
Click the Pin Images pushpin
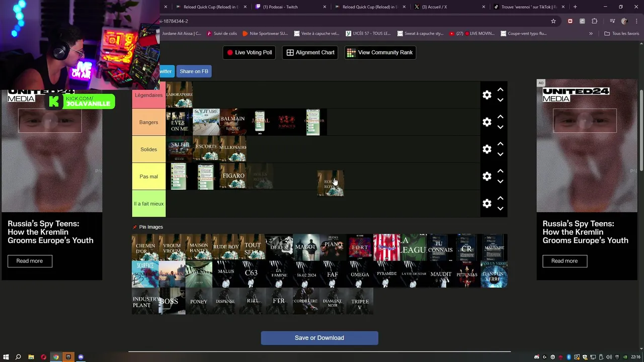point(135,227)
